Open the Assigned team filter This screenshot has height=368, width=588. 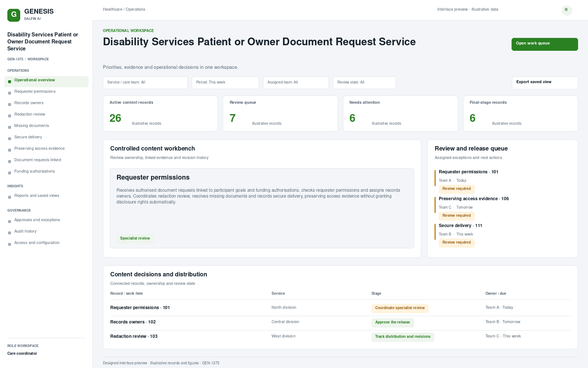296,83
